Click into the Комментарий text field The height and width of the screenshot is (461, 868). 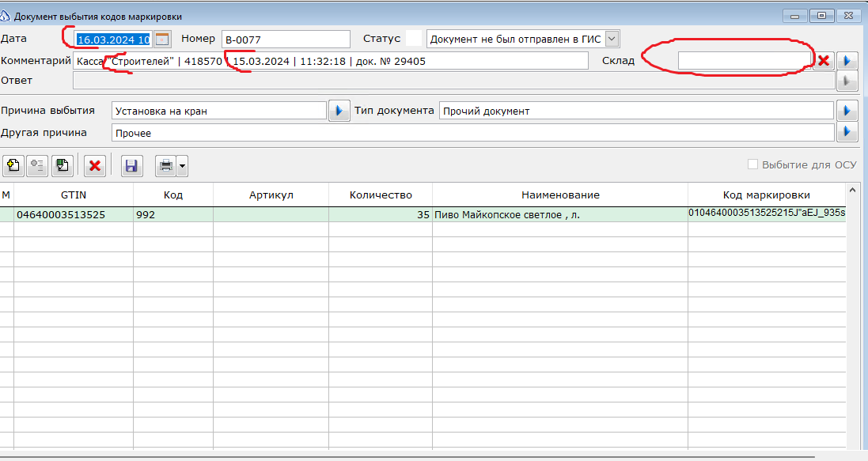tap(331, 61)
